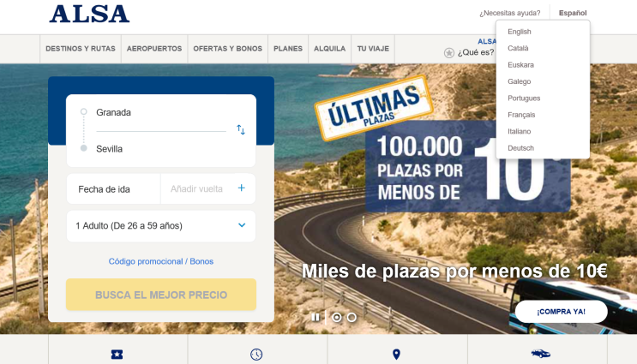The image size is (637, 364).
Task: Select the map pin location icon
Action: (396, 355)
